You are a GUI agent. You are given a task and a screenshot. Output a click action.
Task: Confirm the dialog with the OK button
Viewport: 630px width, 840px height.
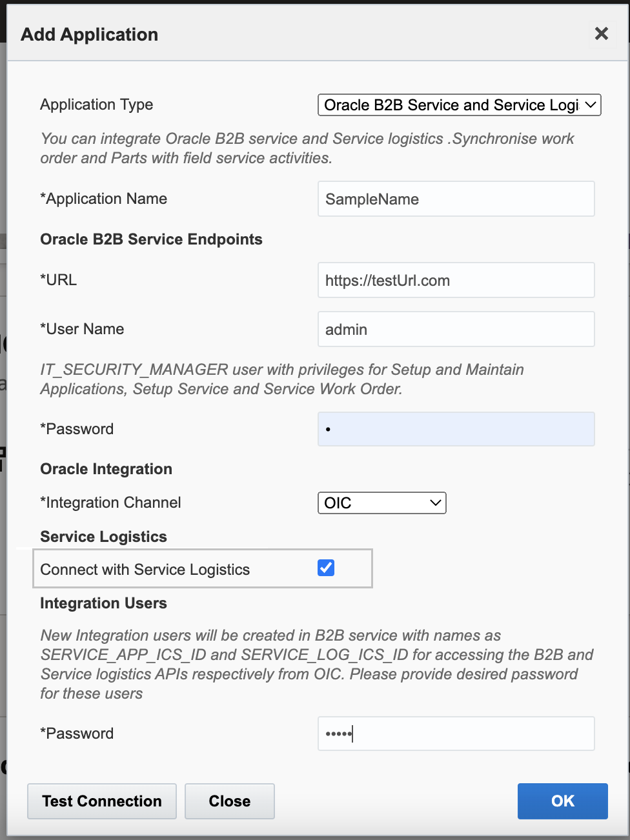(562, 801)
